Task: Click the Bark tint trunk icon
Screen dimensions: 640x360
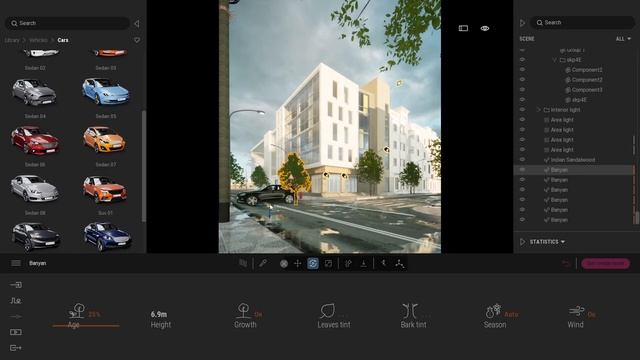Action: pyautogui.click(x=410, y=311)
